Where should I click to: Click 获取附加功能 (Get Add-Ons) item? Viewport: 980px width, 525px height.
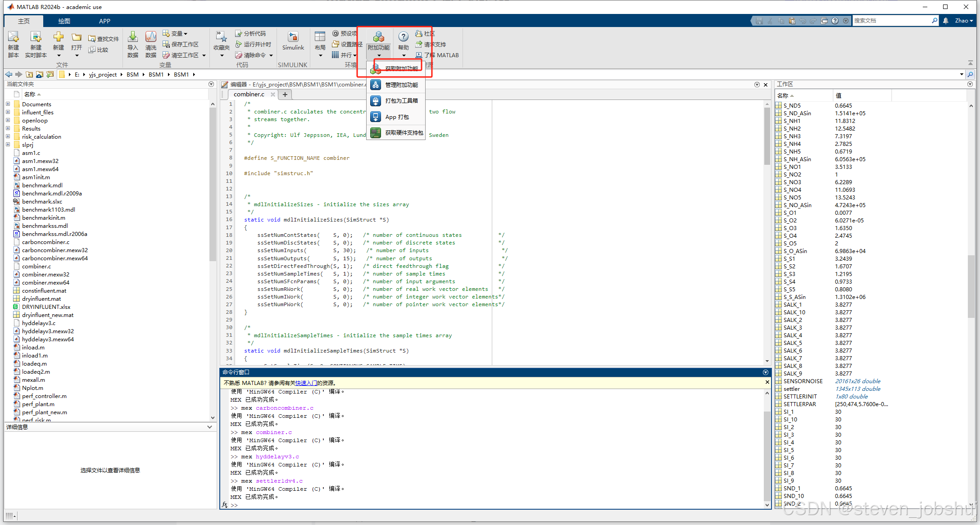tap(401, 68)
